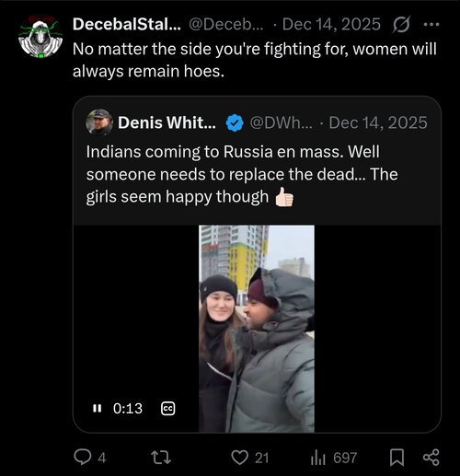
Task: Open the share icon
Action: [x=431, y=458]
